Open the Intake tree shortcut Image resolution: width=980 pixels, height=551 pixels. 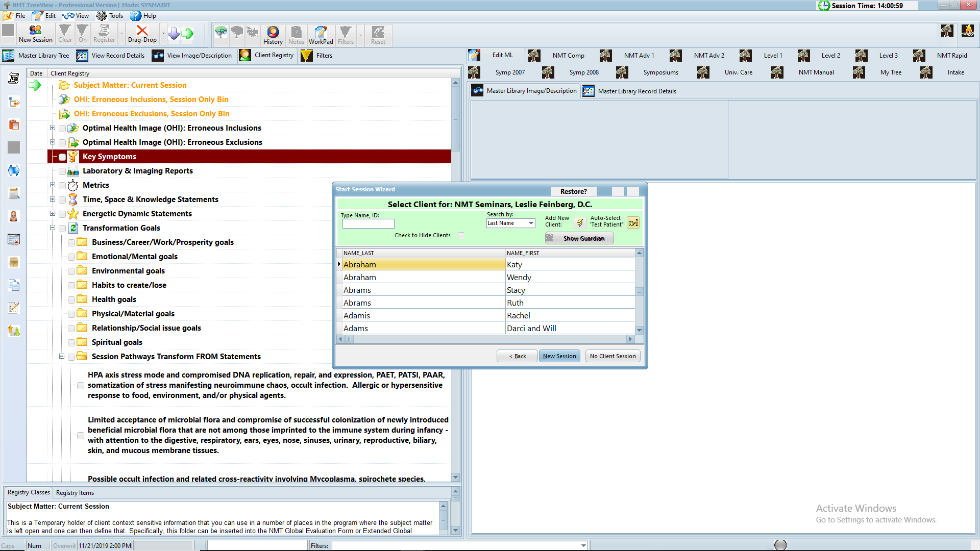tap(955, 72)
